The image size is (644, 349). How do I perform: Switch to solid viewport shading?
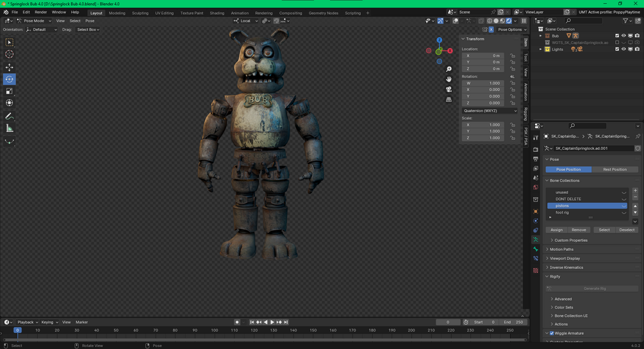[x=496, y=21]
